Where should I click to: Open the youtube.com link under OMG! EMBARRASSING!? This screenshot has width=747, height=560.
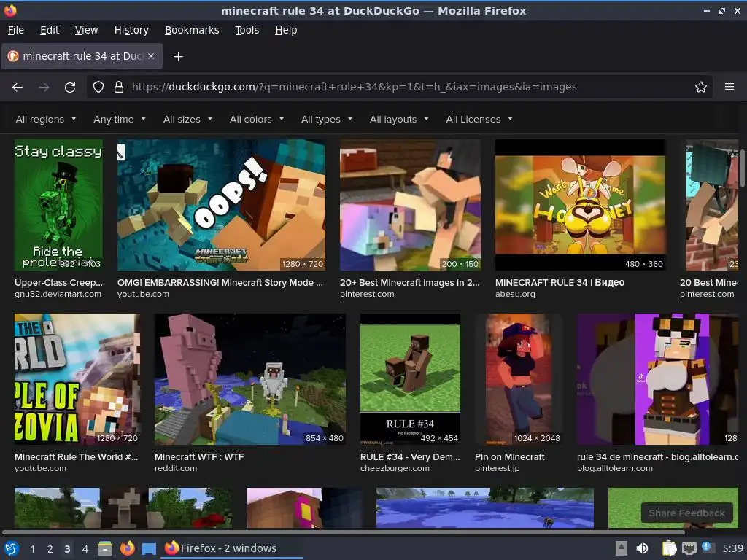[143, 295]
